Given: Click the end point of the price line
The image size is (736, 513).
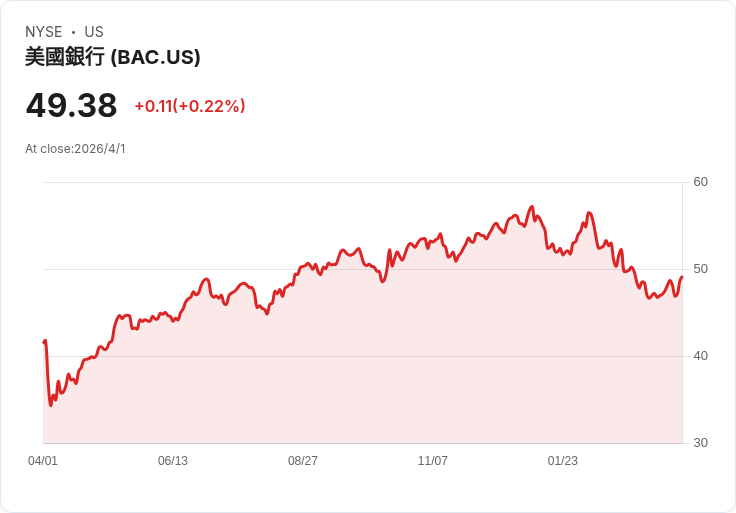Looking at the screenshot, I should pos(682,277).
